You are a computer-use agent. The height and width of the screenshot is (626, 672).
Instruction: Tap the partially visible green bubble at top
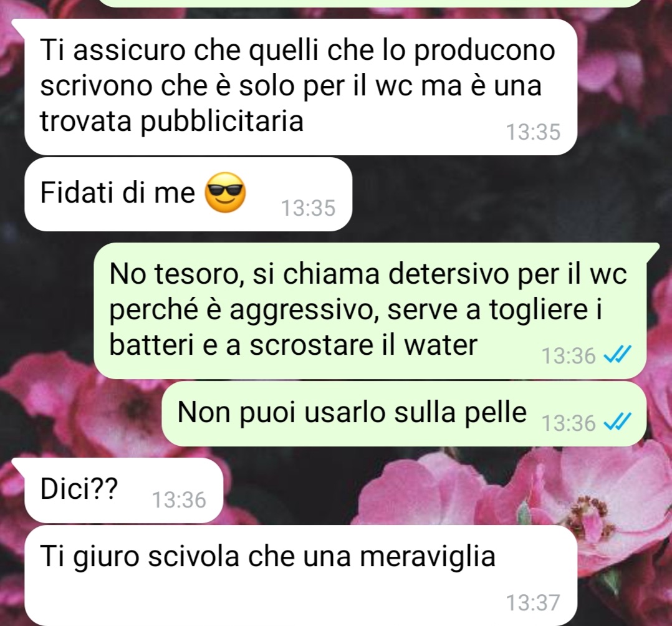click(374, 4)
